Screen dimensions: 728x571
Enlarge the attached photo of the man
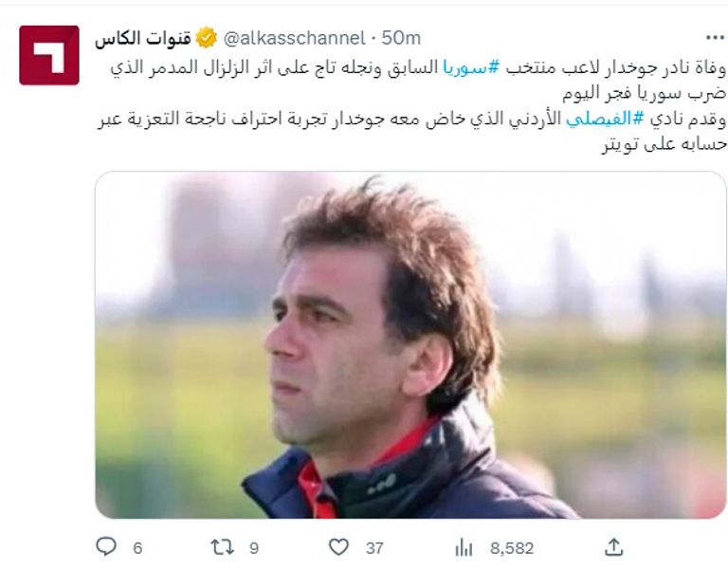click(410, 344)
